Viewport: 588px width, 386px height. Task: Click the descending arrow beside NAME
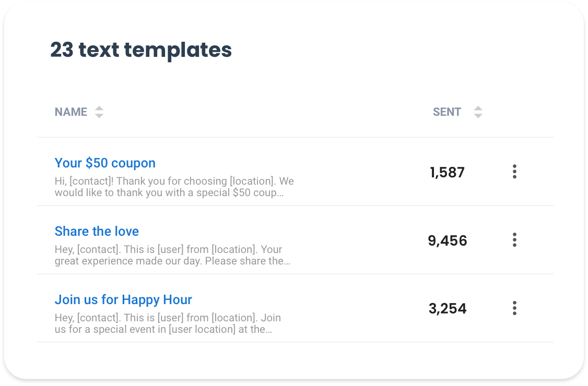click(99, 116)
